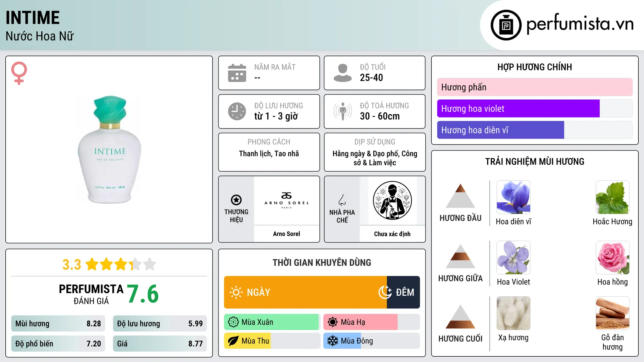Click the Arno Sorel brand name
The height and width of the screenshot is (362, 644).
pyautogui.click(x=286, y=234)
